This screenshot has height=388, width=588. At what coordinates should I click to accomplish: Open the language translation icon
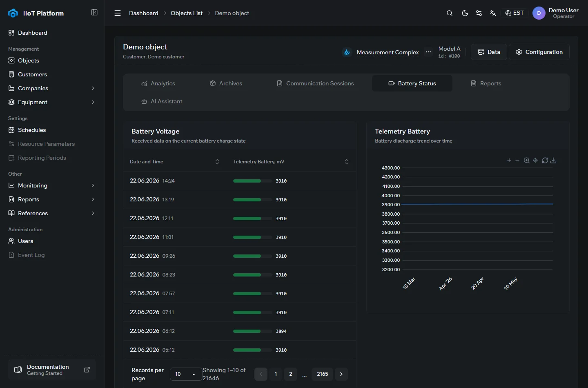tap(493, 13)
